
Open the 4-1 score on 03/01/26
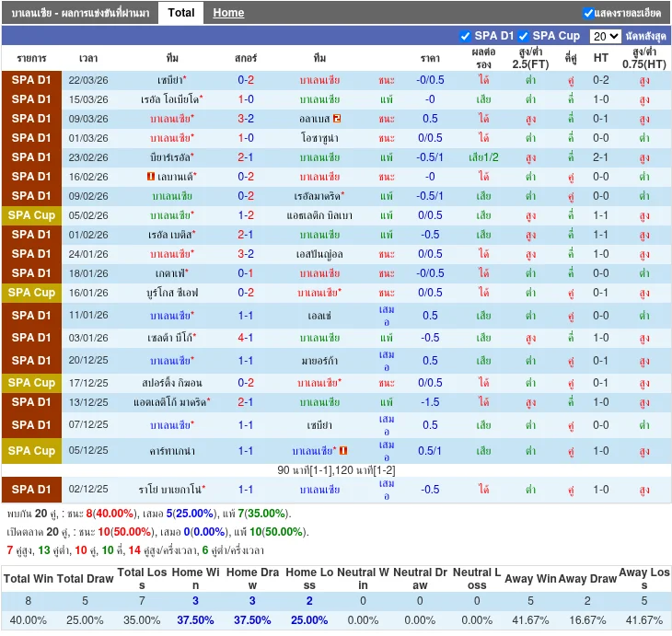click(246, 338)
